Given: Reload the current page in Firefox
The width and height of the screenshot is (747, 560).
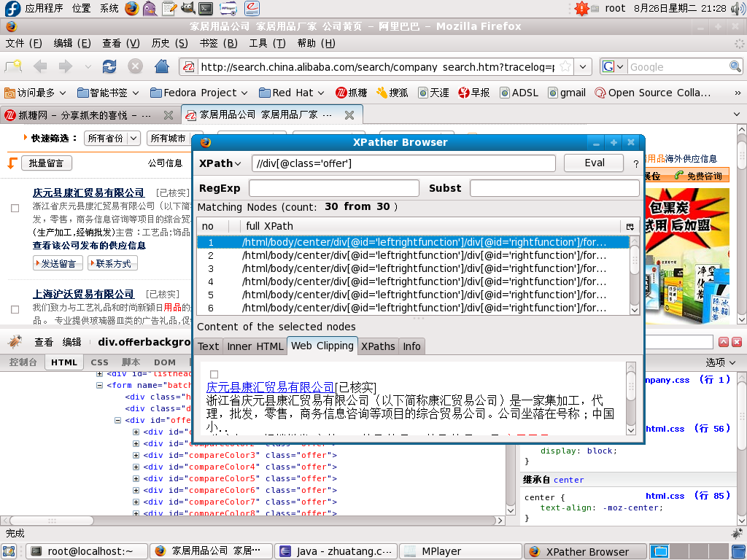Looking at the screenshot, I should (109, 66).
